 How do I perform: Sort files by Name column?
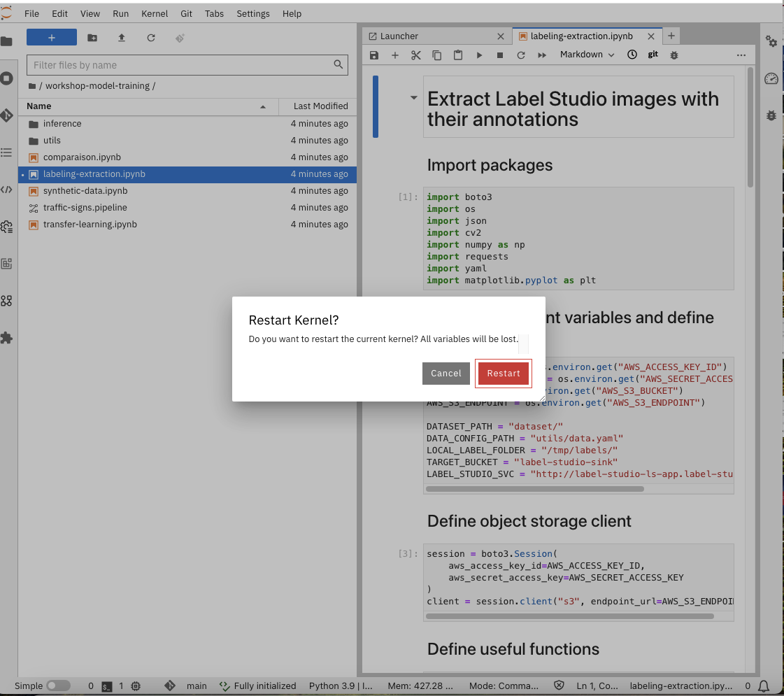[39, 106]
